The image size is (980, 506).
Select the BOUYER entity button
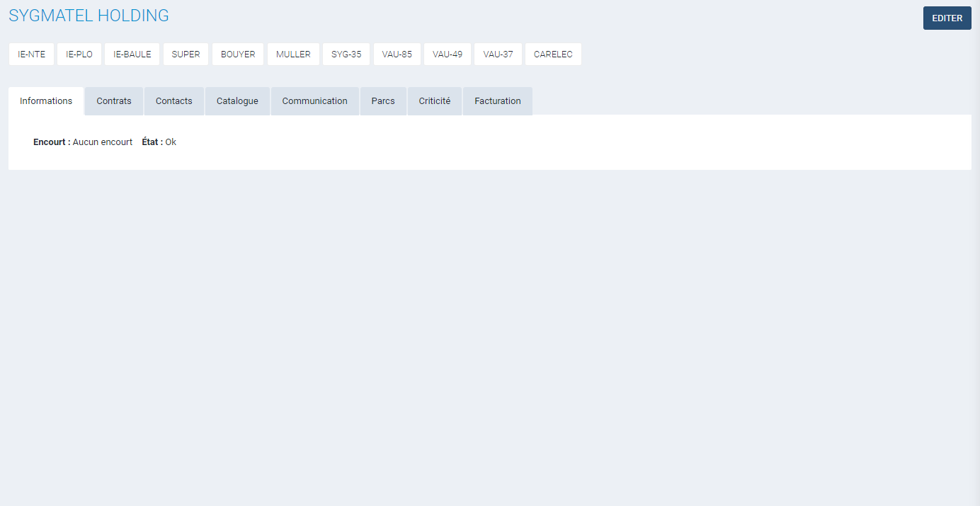click(238, 54)
